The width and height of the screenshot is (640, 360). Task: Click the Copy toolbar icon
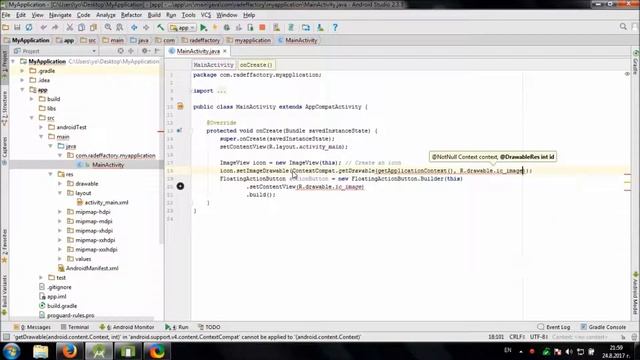click(81, 27)
